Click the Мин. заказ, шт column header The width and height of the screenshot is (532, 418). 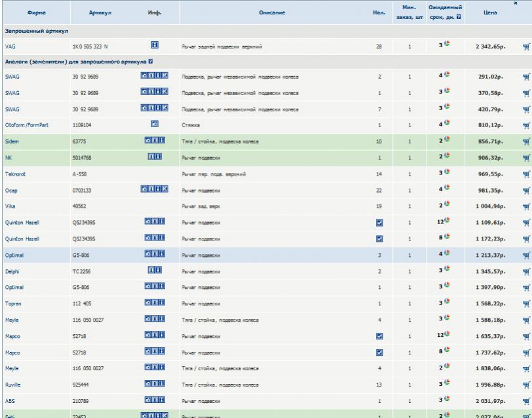pyautogui.click(x=409, y=12)
